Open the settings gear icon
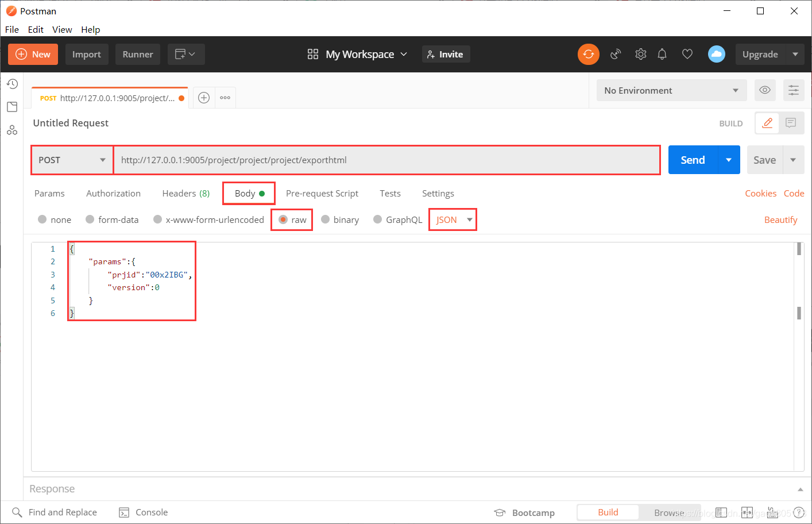This screenshot has width=812, height=524. point(641,54)
